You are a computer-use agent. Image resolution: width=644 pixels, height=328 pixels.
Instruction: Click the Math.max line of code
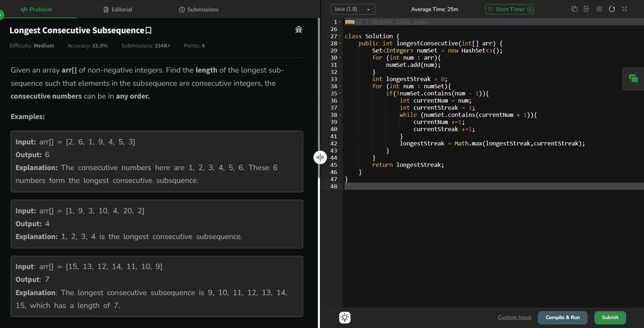pos(492,143)
